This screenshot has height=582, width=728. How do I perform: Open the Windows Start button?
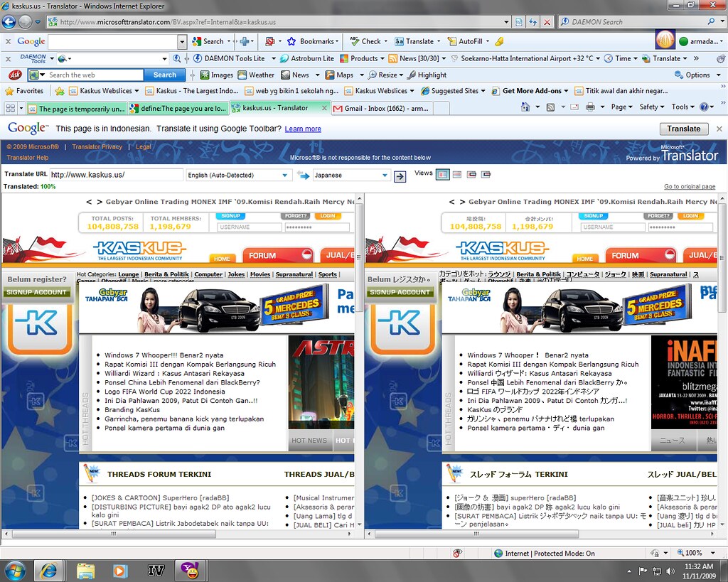coord(14,569)
